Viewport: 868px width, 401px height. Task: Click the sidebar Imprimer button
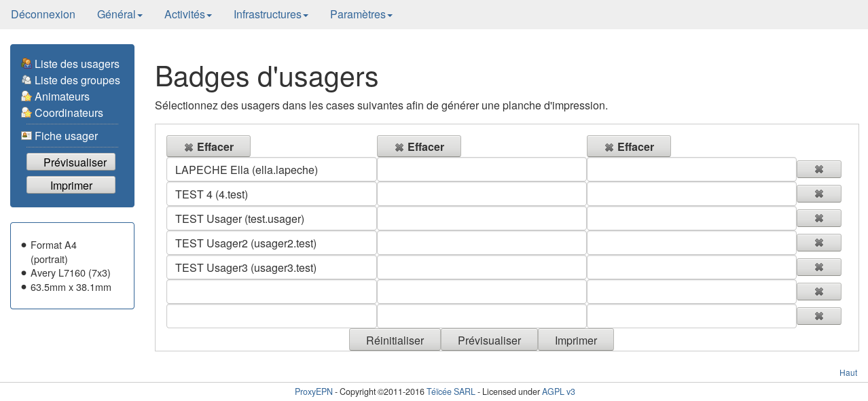click(x=71, y=186)
